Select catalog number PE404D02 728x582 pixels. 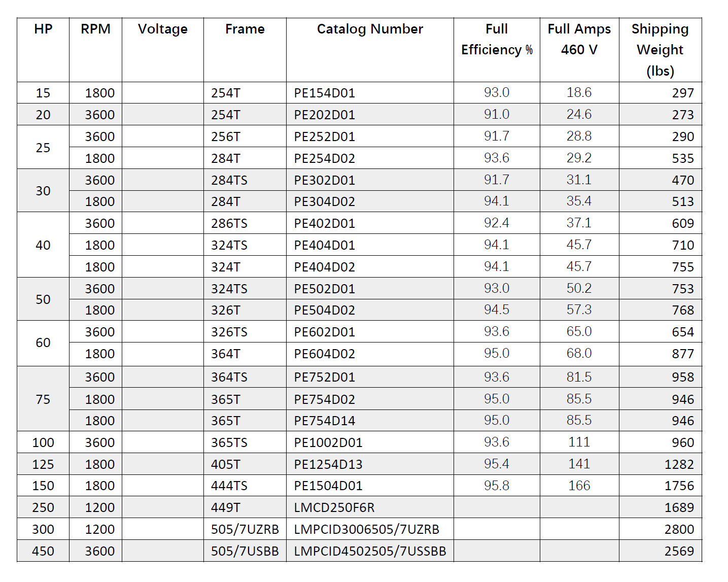tap(325, 267)
